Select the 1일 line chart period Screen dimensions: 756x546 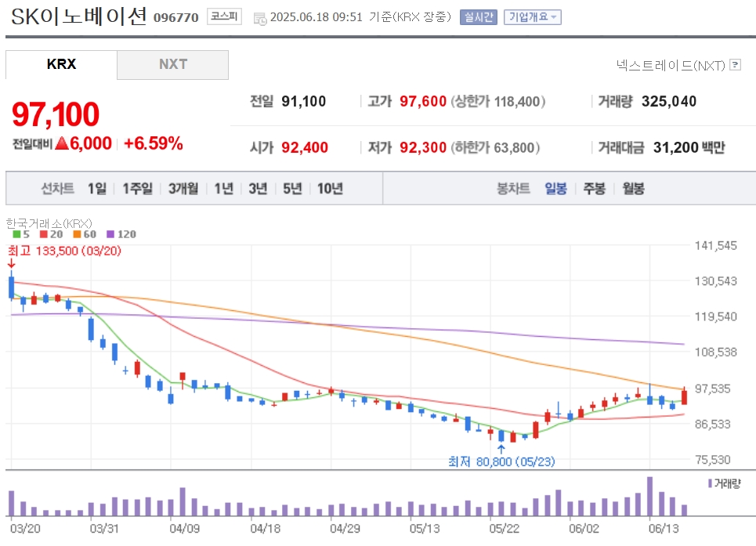pyautogui.click(x=97, y=189)
